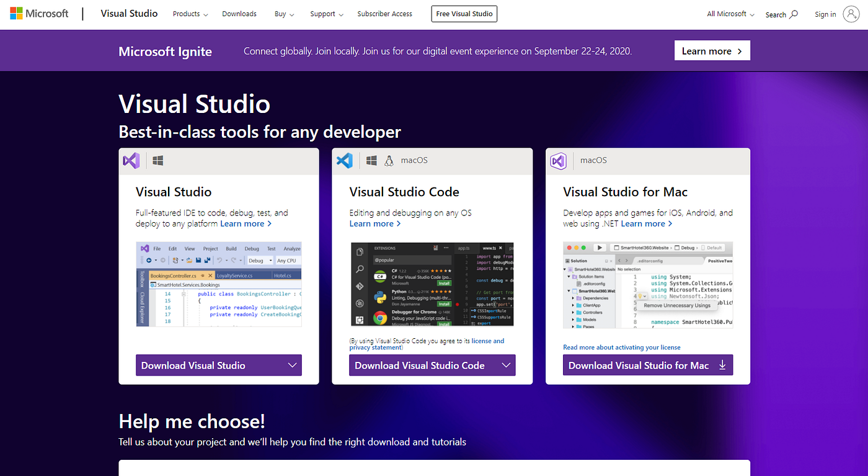Open the Downloads menu item

(239, 13)
